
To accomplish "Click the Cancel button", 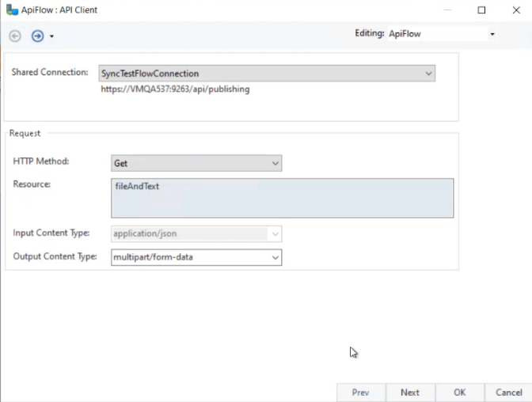I will pyautogui.click(x=508, y=393).
